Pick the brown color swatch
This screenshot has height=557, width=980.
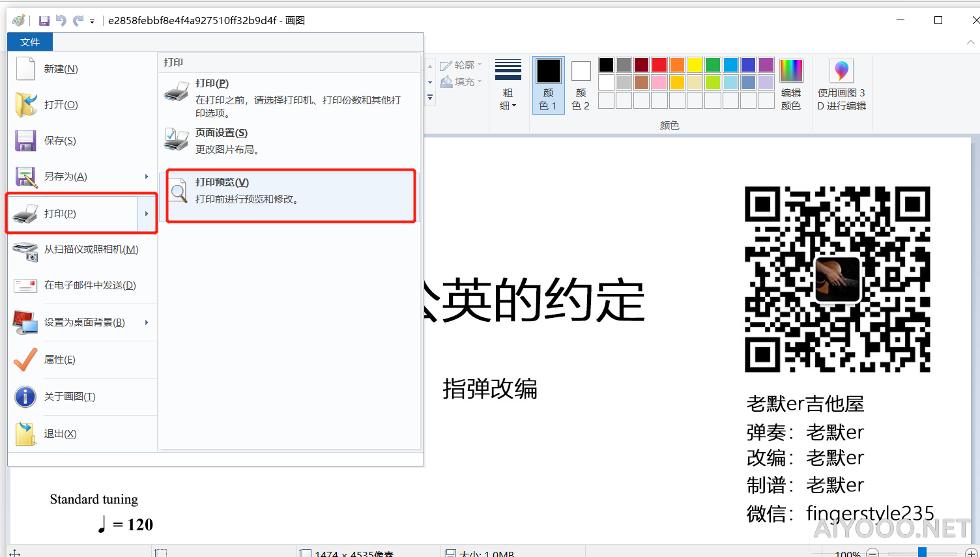642,83
